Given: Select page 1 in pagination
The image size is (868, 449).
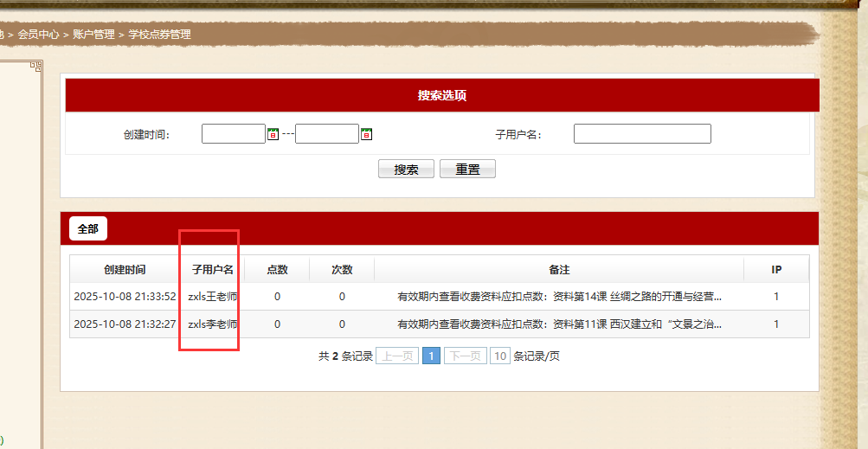Looking at the screenshot, I should pyautogui.click(x=431, y=356).
